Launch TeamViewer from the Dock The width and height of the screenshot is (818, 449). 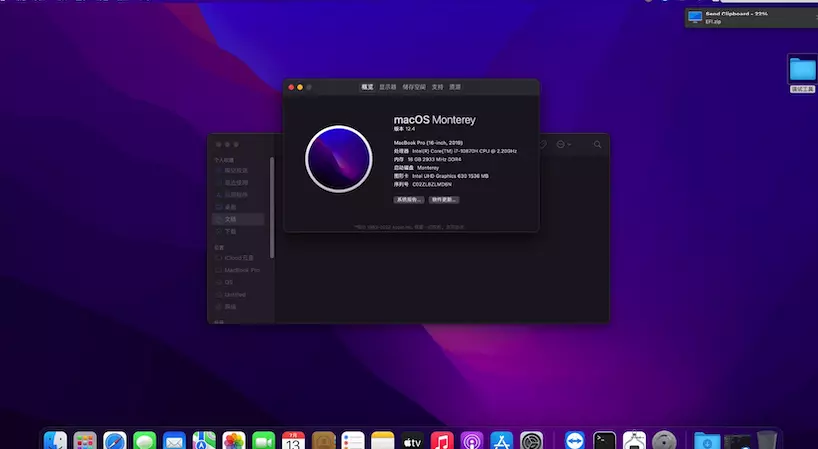(x=575, y=441)
